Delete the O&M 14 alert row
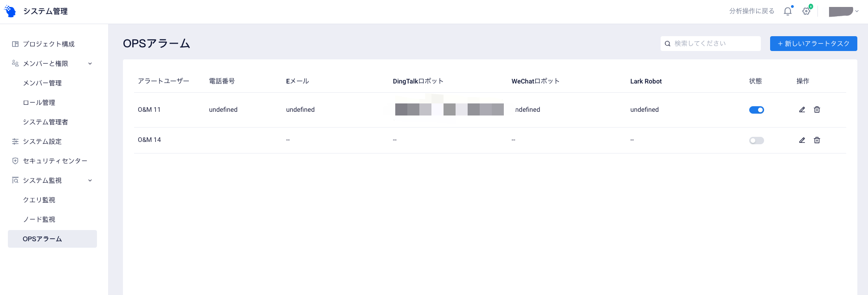868x295 pixels. (x=817, y=140)
